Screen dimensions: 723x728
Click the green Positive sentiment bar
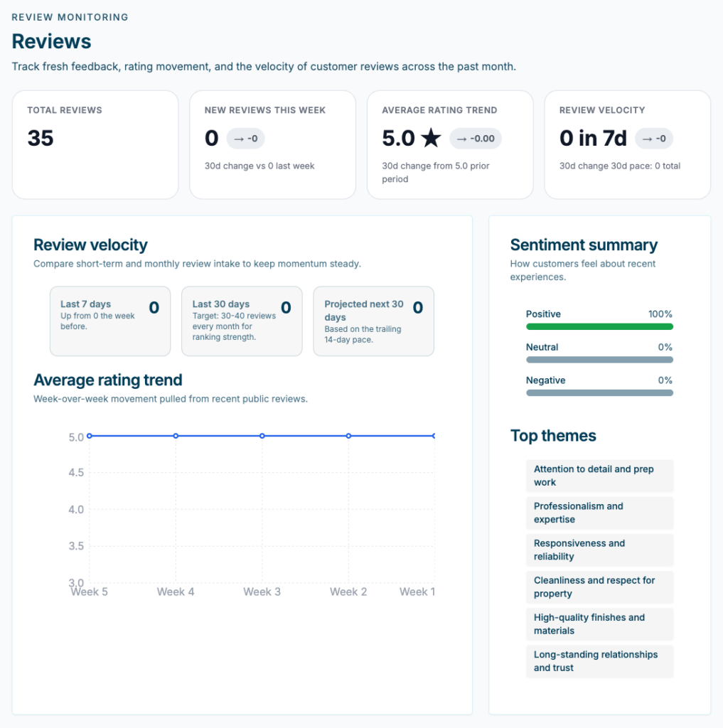point(599,326)
